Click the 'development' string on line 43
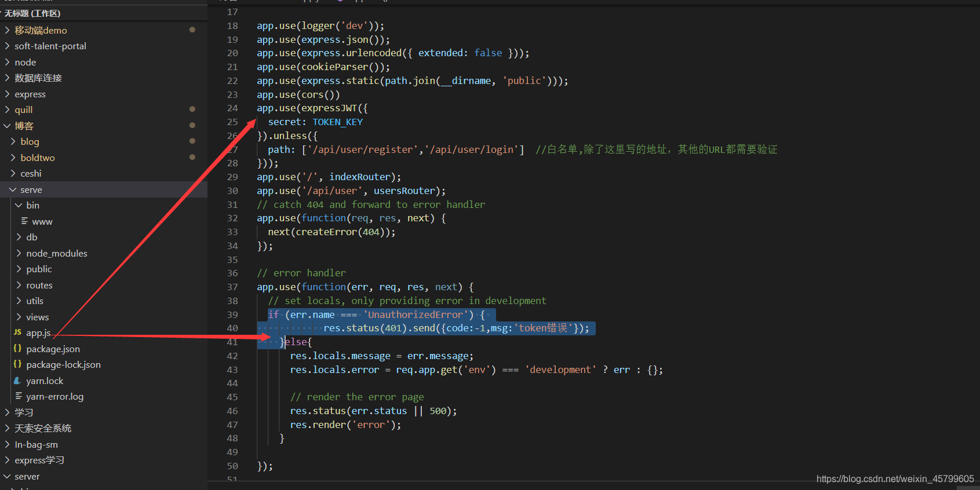 point(560,370)
